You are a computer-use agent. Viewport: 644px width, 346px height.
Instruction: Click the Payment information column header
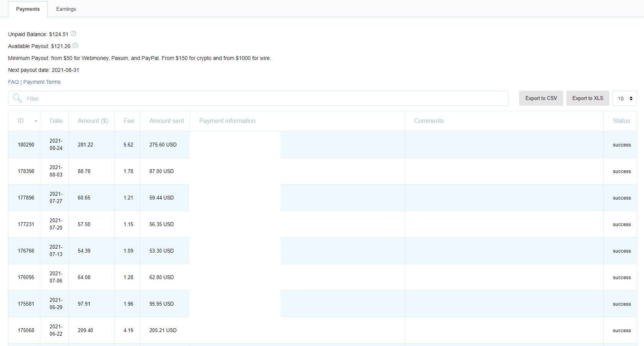click(227, 121)
